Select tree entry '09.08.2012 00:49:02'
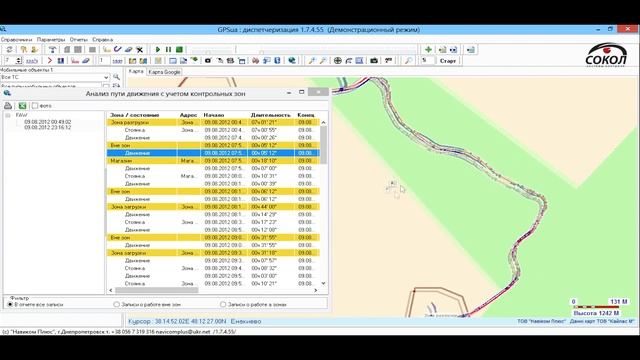The image size is (640, 360). (x=47, y=122)
